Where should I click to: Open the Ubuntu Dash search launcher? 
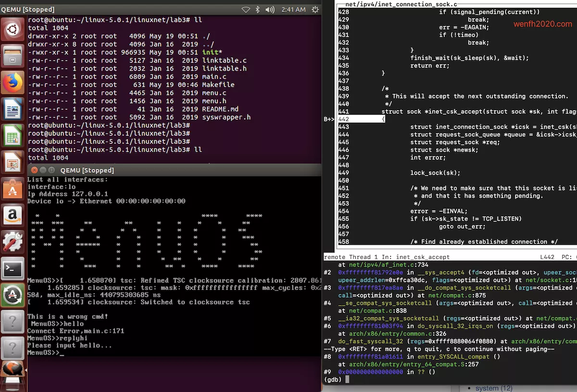[x=13, y=31]
